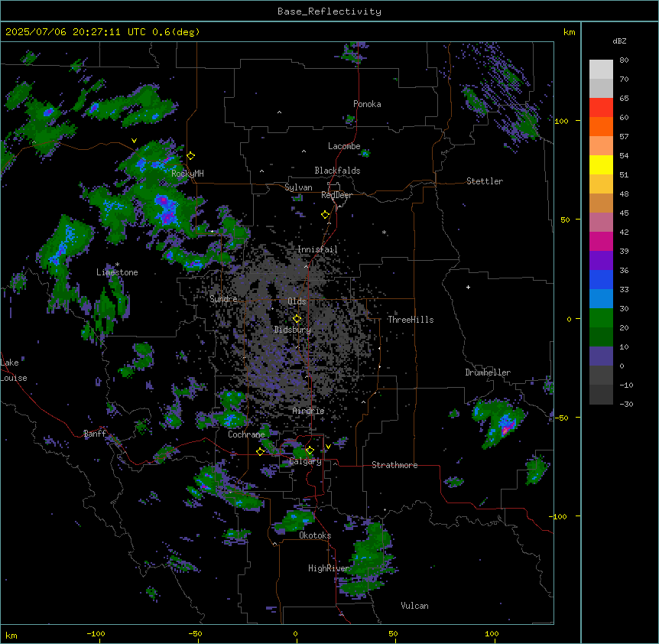Click the white asterisk marker east of RedDeer
Screen dimensions: 659x644
(384, 233)
